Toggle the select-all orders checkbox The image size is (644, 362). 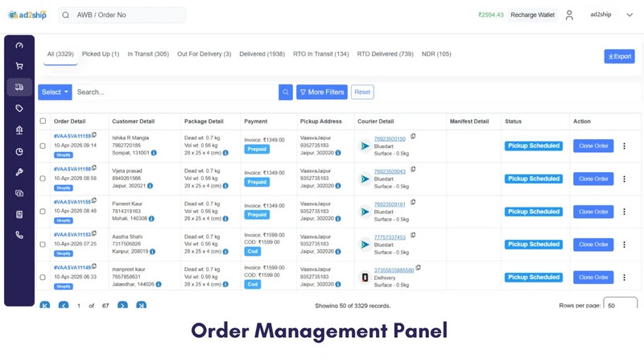pyautogui.click(x=43, y=121)
